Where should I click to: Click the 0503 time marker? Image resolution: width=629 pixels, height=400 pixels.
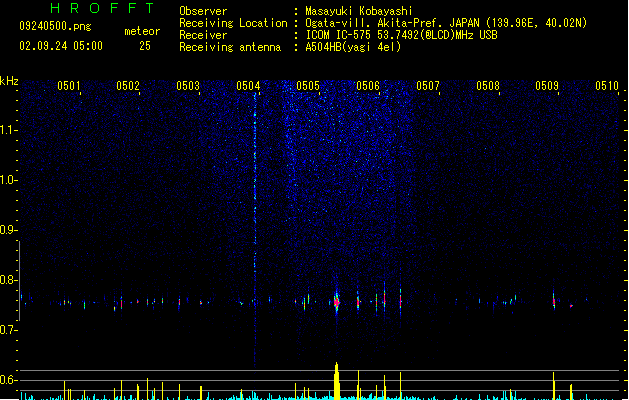point(188,86)
